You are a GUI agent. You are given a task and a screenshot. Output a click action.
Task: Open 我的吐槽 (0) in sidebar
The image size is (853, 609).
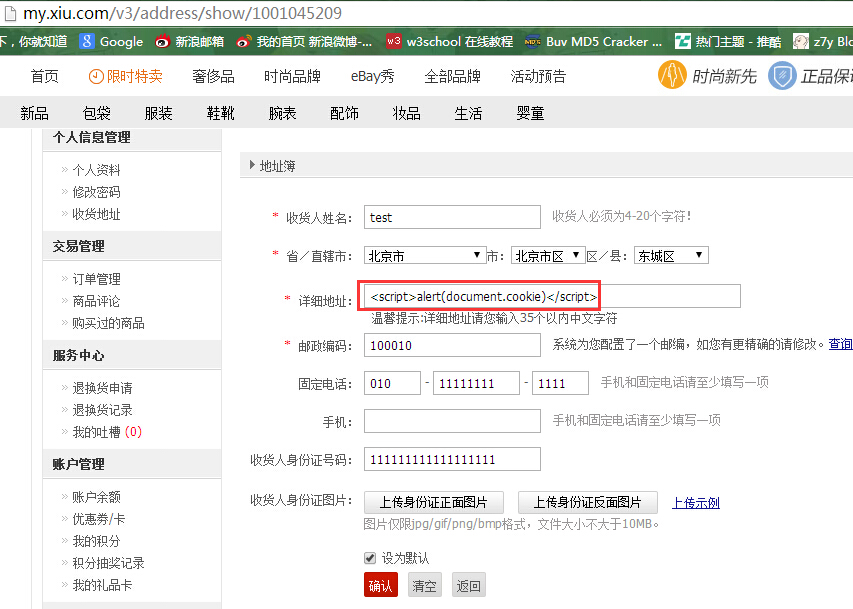coord(107,432)
